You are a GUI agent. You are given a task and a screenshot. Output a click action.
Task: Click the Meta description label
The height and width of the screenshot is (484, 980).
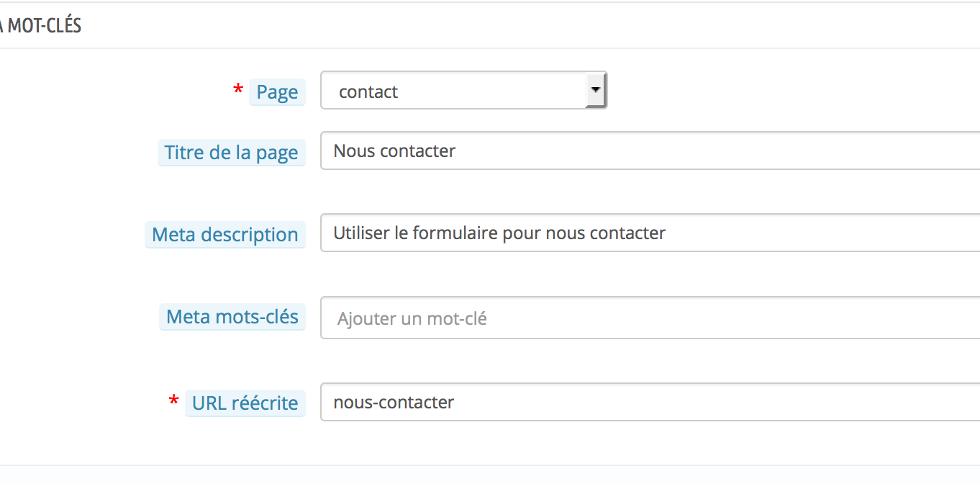point(225,235)
